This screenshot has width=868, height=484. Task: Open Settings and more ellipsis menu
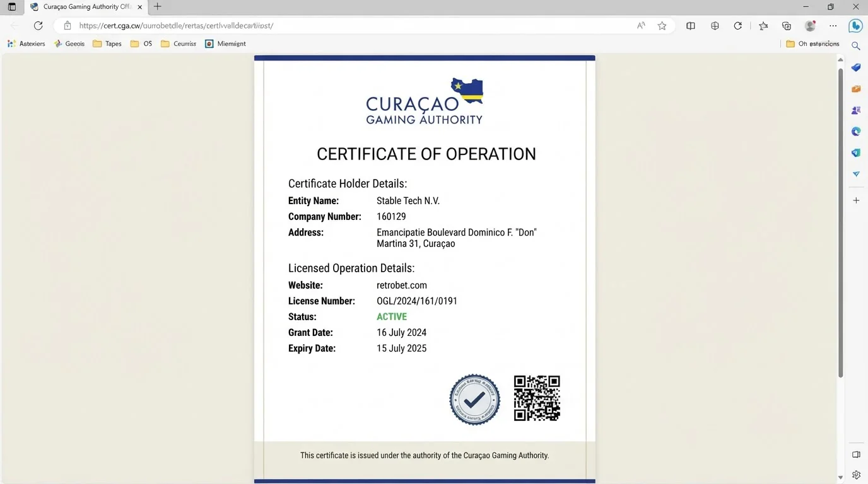[x=833, y=26]
